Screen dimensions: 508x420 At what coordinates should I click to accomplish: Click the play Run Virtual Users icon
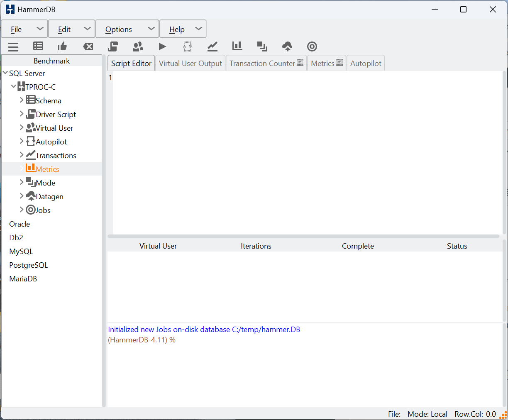click(x=163, y=46)
